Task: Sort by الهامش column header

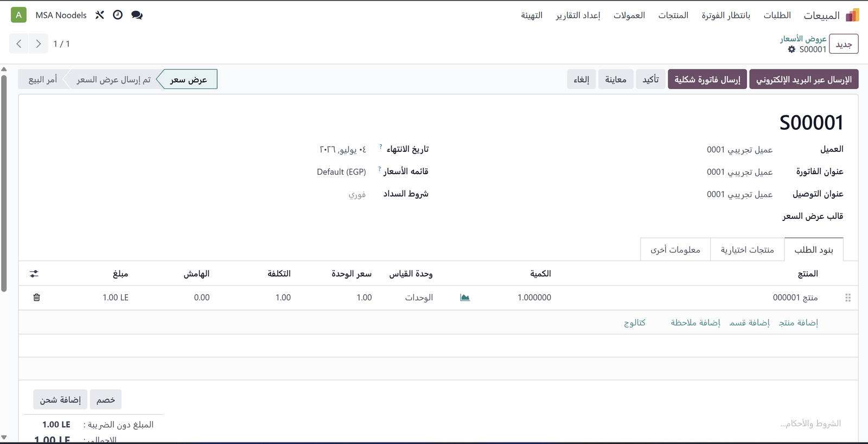Action: pyautogui.click(x=196, y=274)
